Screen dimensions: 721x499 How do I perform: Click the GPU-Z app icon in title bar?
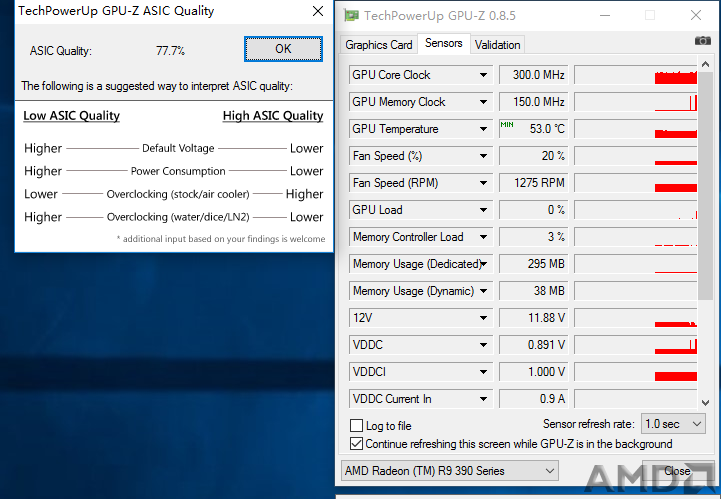click(x=351, y=16)
